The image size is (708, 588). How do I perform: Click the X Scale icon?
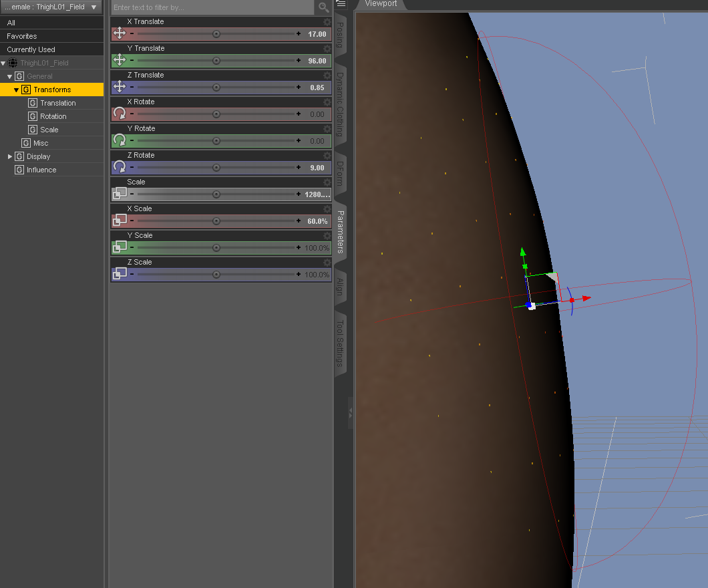tap(120, 220)
